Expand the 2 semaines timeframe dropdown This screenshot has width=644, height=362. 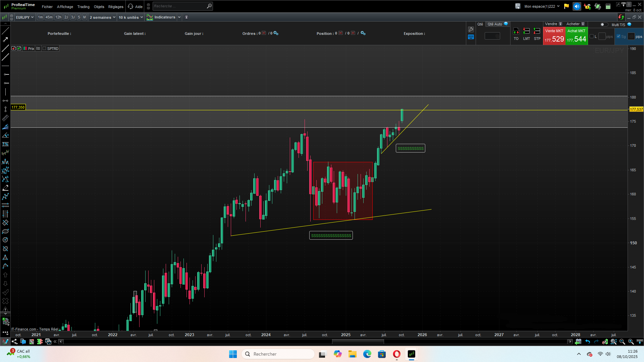point(102,17)
